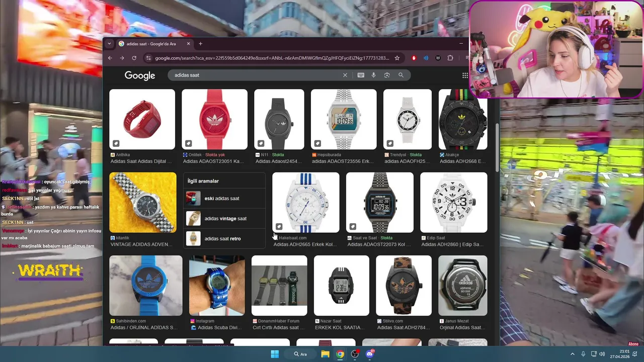
Task: Click the page vertical scrollbar
Action: [x=498, y=148]
